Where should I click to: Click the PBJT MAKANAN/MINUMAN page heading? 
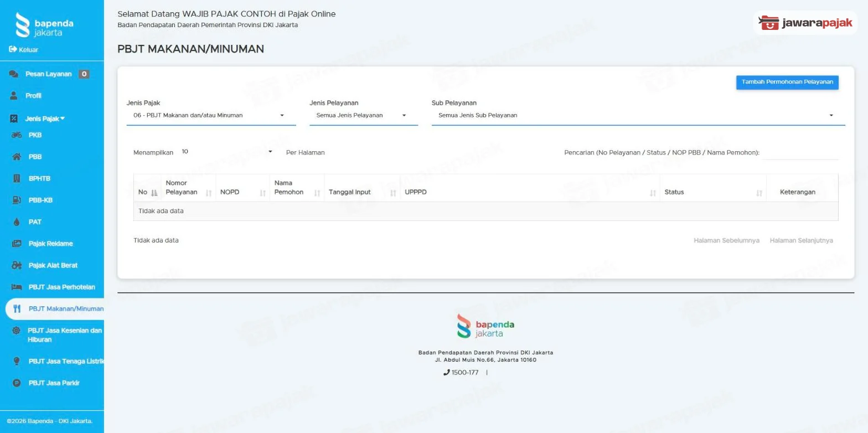190,49
